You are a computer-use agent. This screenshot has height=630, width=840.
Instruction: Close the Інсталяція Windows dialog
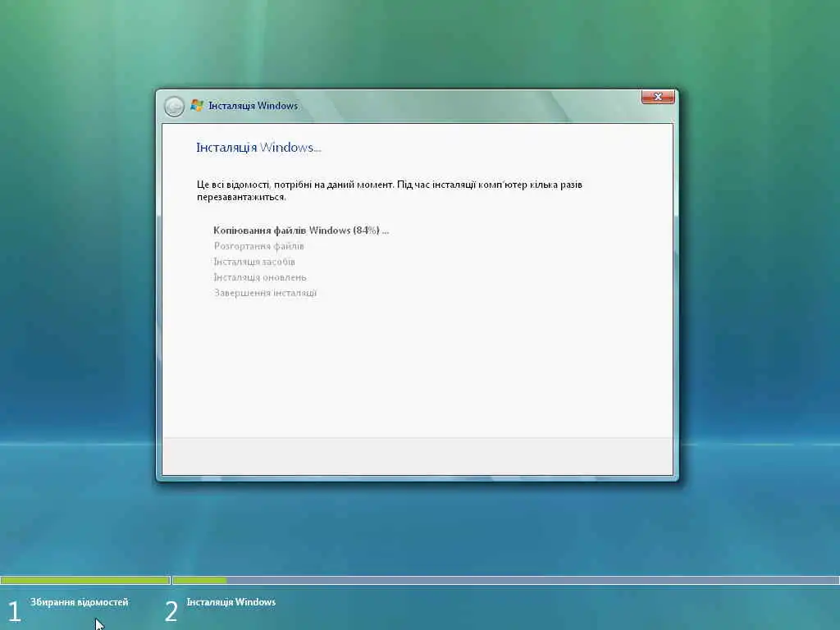658,97
